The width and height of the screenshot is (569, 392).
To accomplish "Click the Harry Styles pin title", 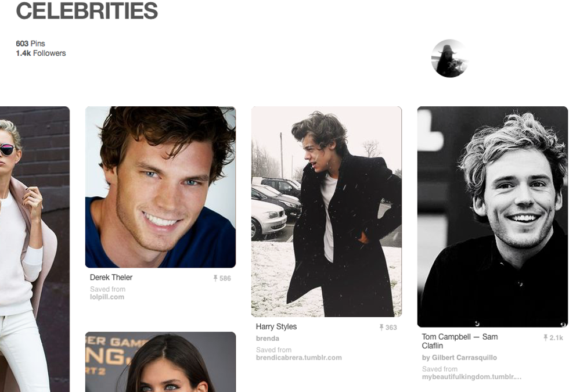I will pos(276,326).
